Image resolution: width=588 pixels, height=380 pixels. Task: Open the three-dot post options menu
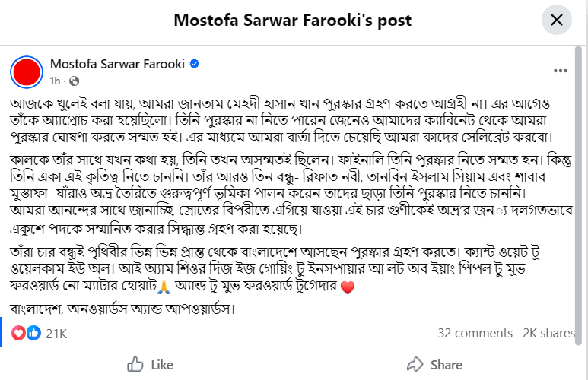point(561,71)
